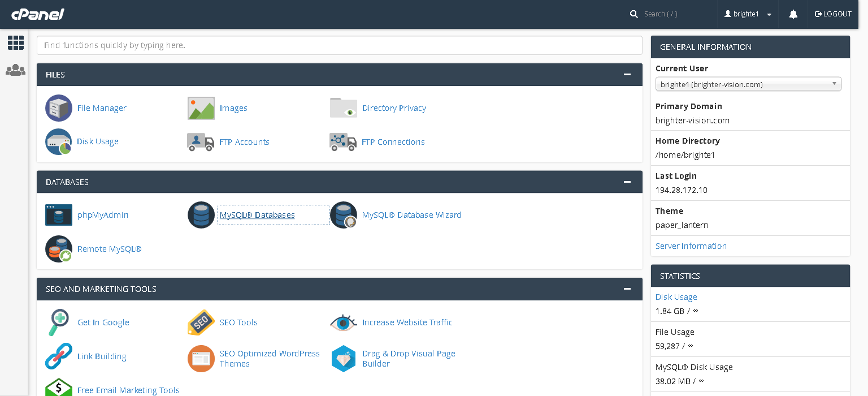The width and height of the screenshot is (868, 396).
Task: Click the Drag & Drop Visual Page Builder icon
Action: click(x=344, y=359)
